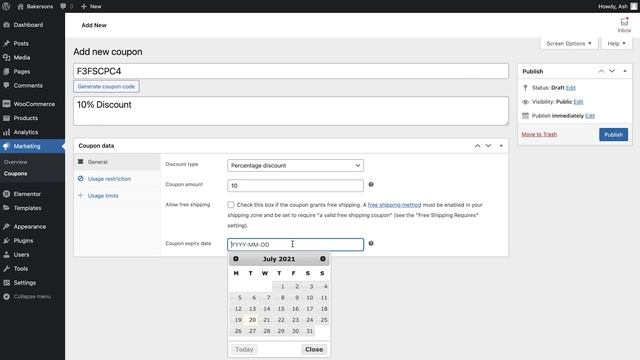Click the Coupon amount field

(295, 186)
